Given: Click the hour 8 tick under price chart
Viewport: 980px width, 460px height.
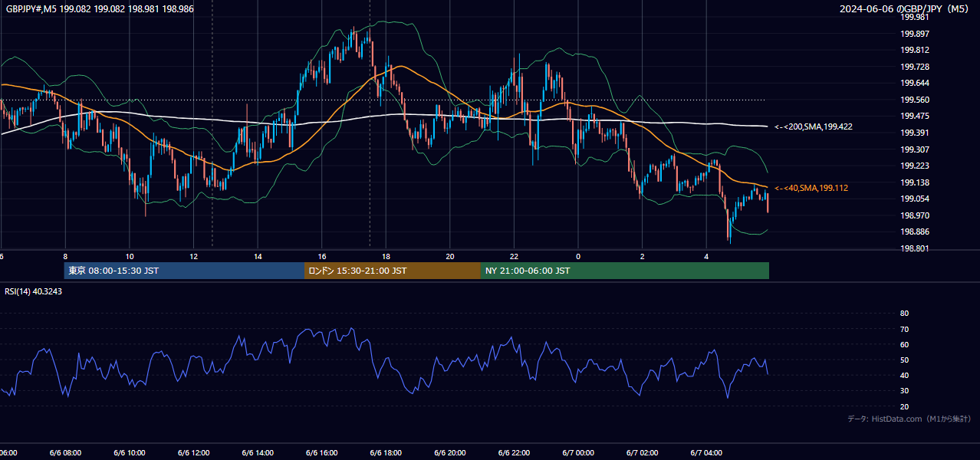Looking at the screenshot, I should click(65, 256).
